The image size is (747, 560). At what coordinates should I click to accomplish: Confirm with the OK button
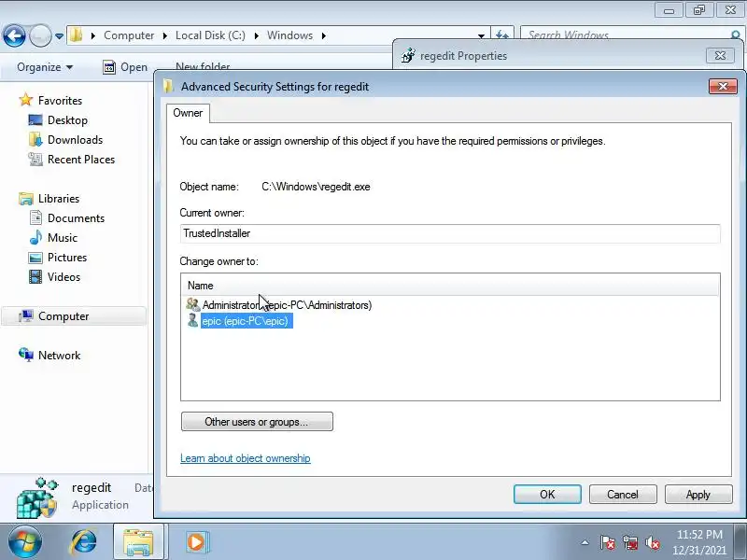point(547,495)
